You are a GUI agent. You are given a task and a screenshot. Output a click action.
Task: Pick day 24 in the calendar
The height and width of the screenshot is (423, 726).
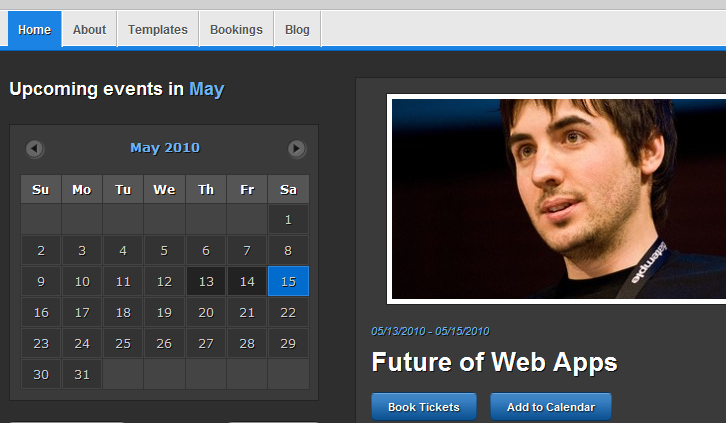coord(82,343)
